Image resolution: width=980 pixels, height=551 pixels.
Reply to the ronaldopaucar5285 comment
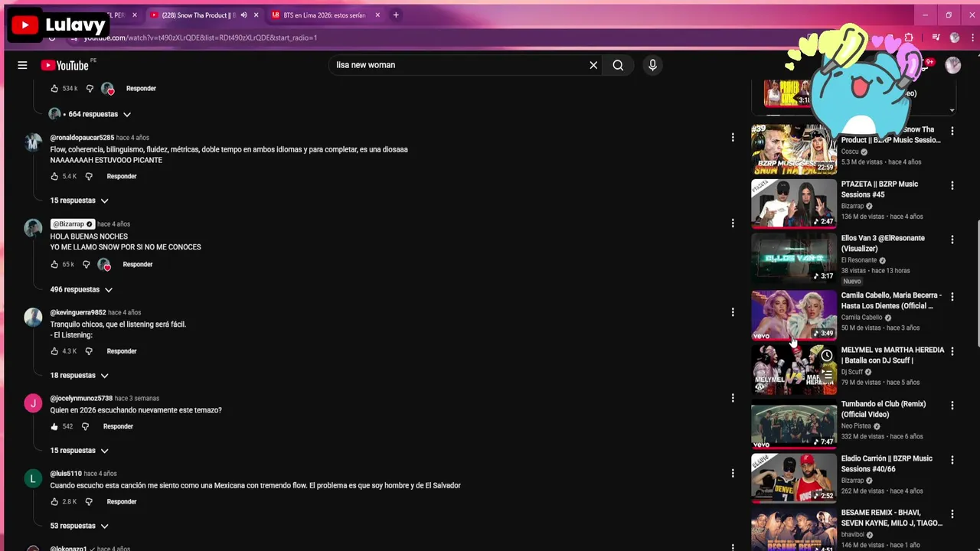(x=122, y=176)
